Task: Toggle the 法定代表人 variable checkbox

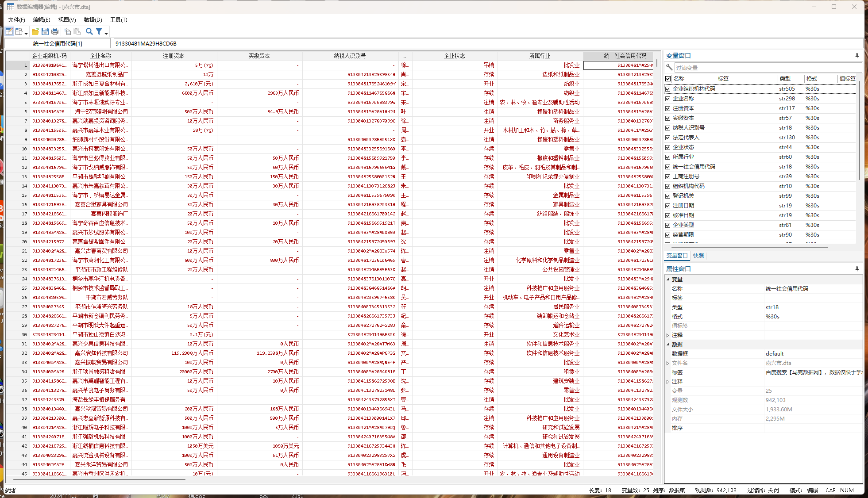Action: coord(667,138)
